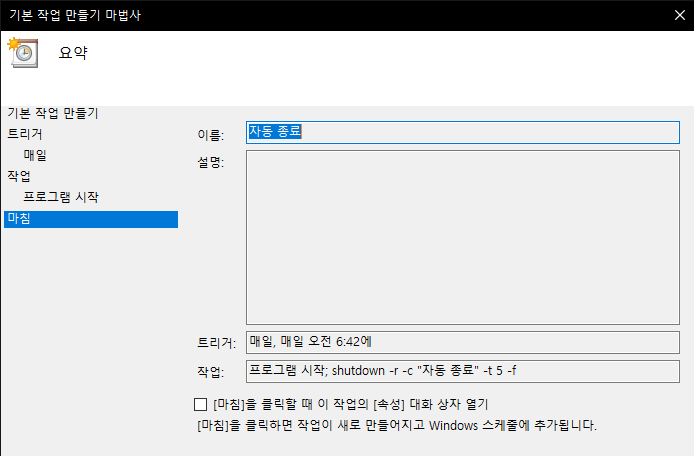Select the highlighted 마침 step
This screenshot has height=456, width=694.
(91, 219)
